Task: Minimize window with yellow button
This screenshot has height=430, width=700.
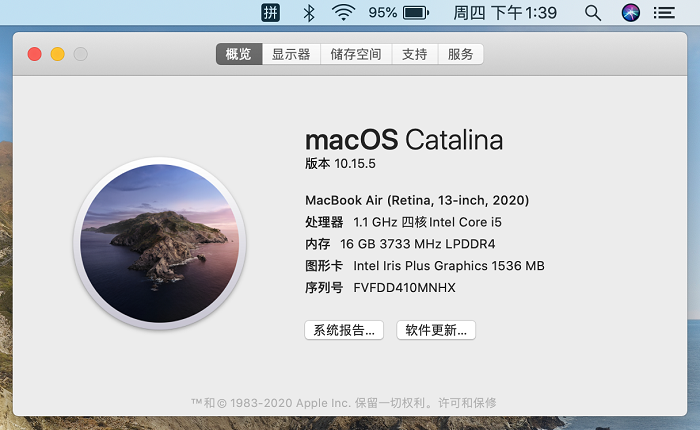Action: click(58, 54)
